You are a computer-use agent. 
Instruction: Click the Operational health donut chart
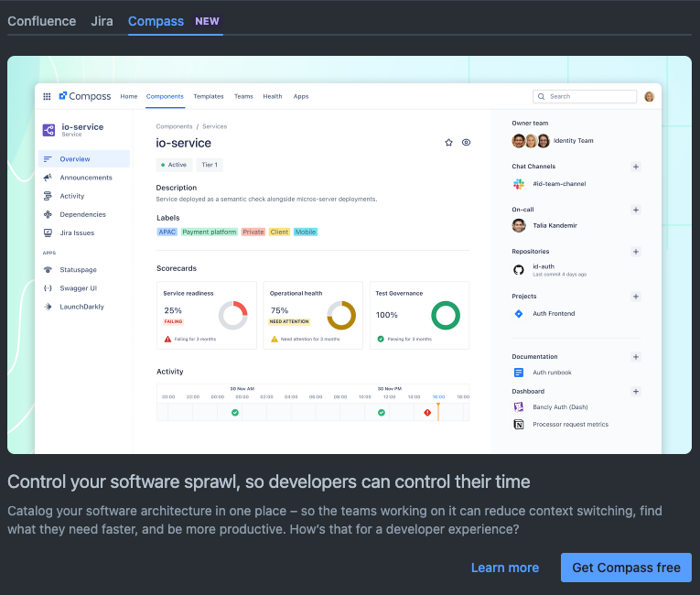coord(341,316)
